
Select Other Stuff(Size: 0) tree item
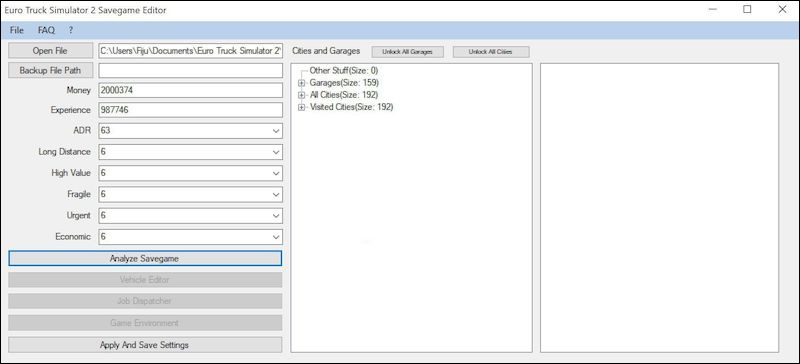pyautogui.click(x=343, y=70)
